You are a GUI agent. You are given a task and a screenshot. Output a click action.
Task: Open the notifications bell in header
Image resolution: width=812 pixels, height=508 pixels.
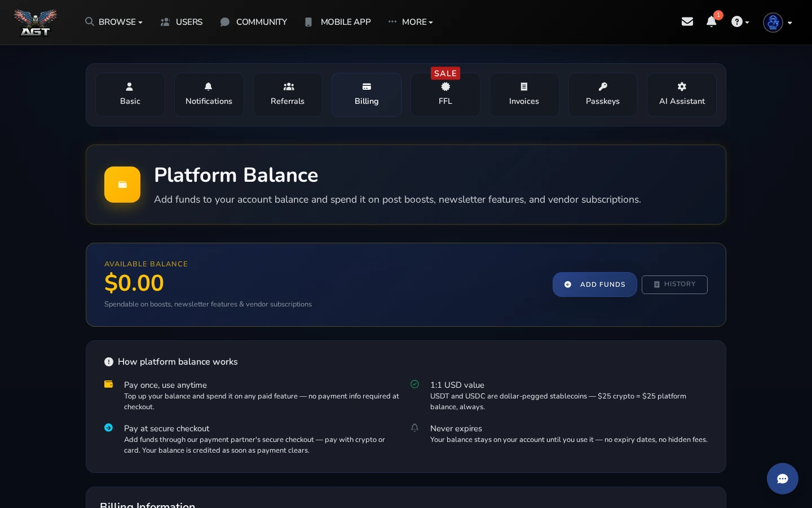pos(711,21)
